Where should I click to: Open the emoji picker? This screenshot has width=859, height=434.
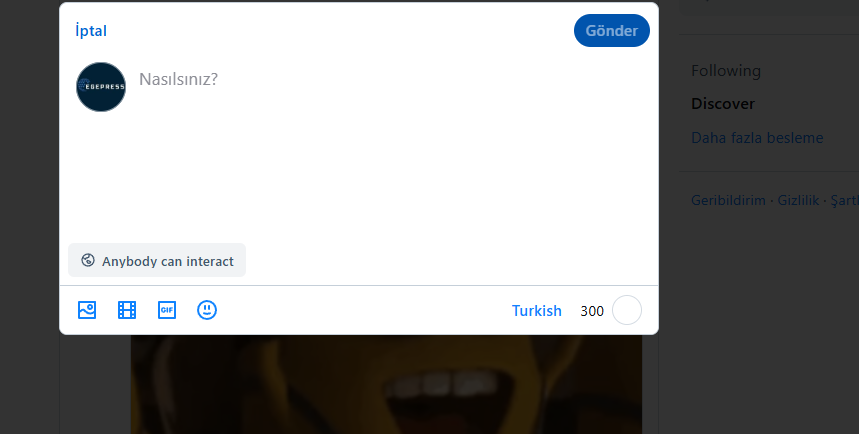tap(207, 310)
